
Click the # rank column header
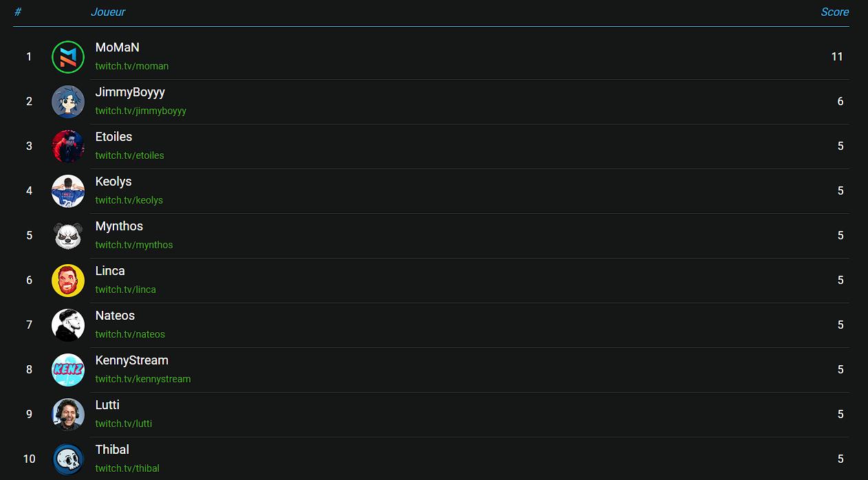coord(18,12)
